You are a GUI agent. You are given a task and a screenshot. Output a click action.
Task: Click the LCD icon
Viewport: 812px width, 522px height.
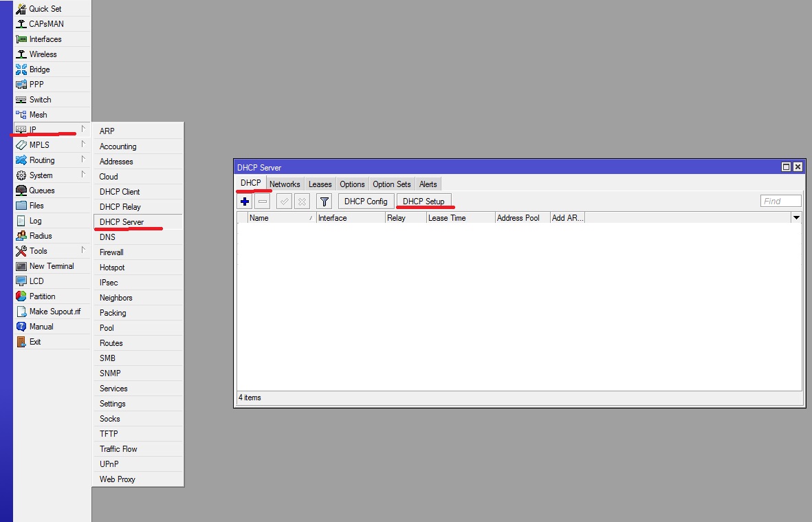tap(21, 281)
